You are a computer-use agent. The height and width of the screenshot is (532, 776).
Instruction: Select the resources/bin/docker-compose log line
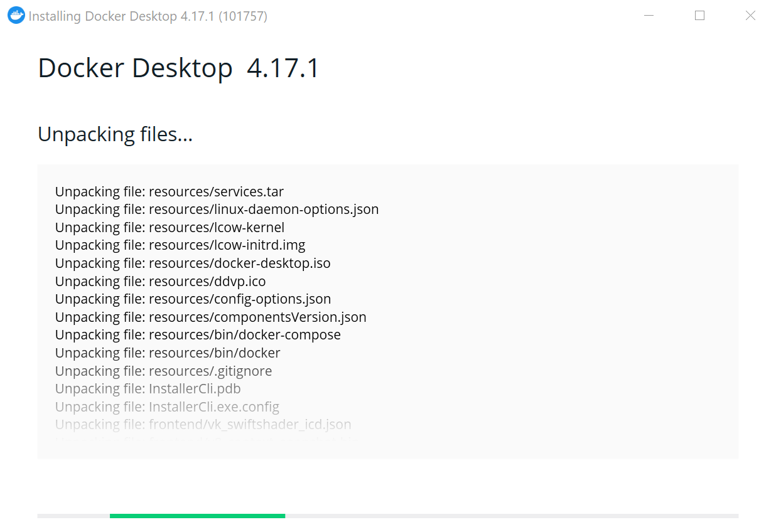click(x=198, y=334)
